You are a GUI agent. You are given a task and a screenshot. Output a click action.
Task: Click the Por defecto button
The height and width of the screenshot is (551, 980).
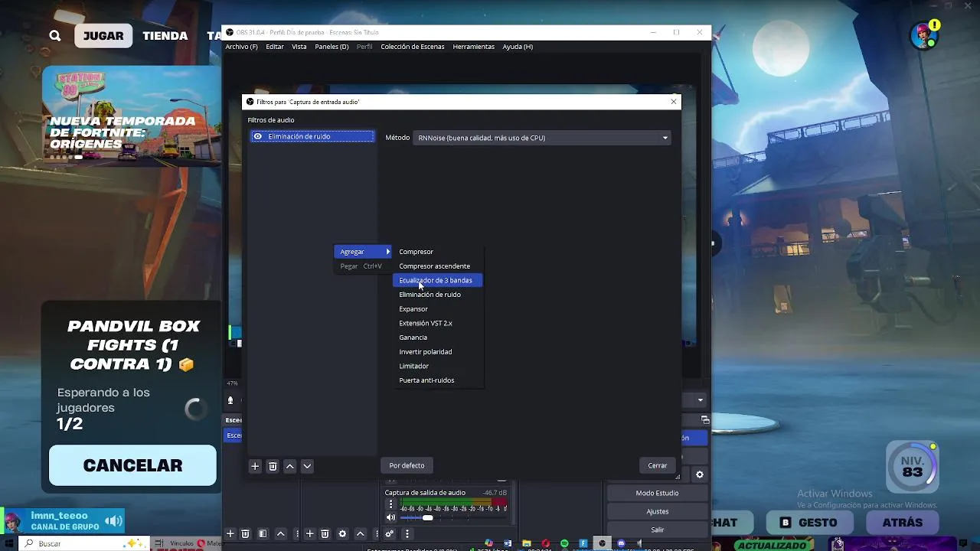point(407,465)
